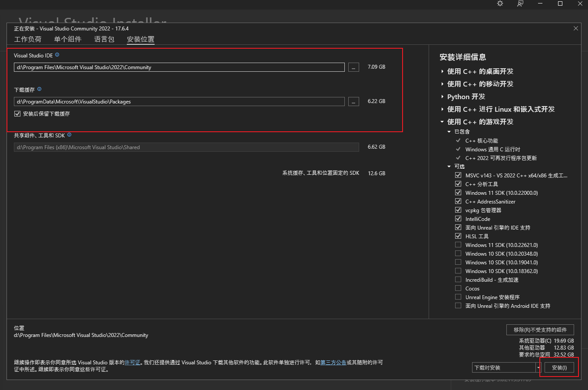Open the 许可证 license link
The height and width of the screenshot is (390, 588).
[x=133, y=363]
